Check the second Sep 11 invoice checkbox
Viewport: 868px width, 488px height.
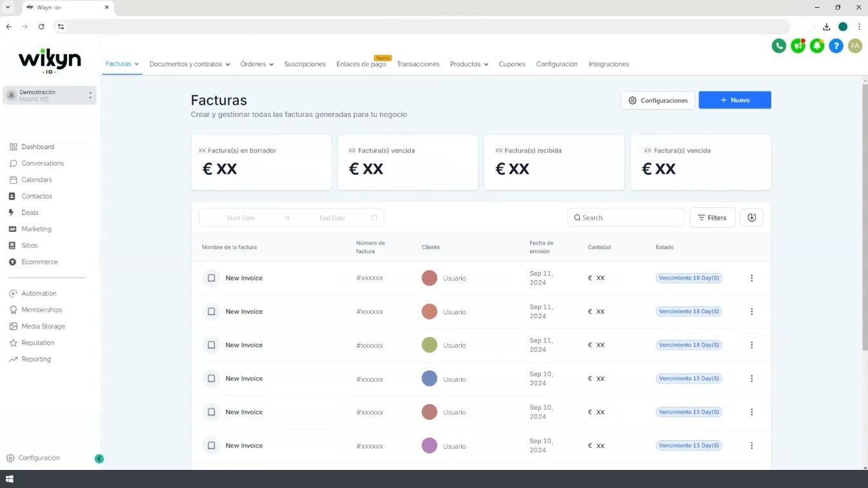pyautogui.click(x=211, y=312)
